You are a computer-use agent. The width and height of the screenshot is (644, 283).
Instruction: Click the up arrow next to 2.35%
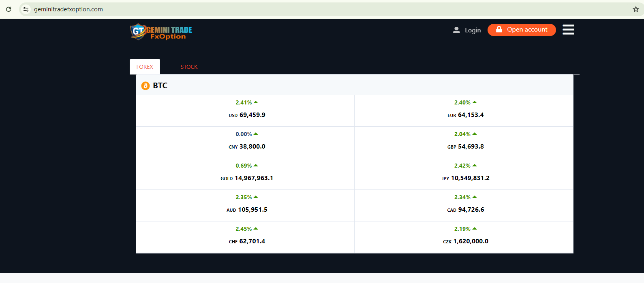coord(256,197)
